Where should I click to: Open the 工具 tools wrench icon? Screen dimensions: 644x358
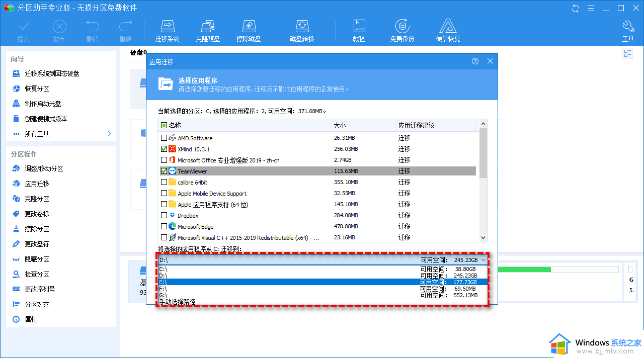pos(628,31)
